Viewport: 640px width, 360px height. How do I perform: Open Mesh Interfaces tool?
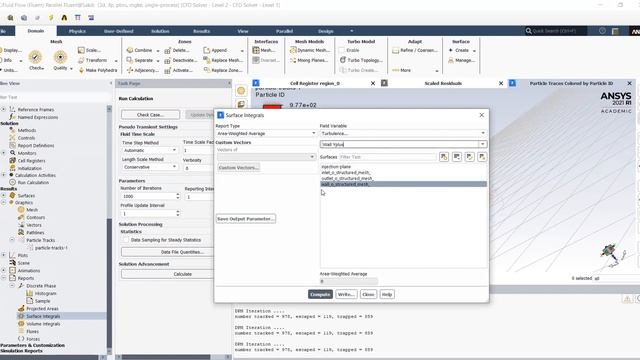[x=264, y=50]
